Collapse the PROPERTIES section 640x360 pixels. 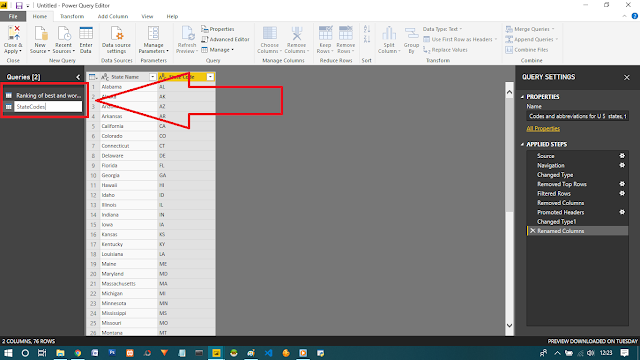pos(522,97)
